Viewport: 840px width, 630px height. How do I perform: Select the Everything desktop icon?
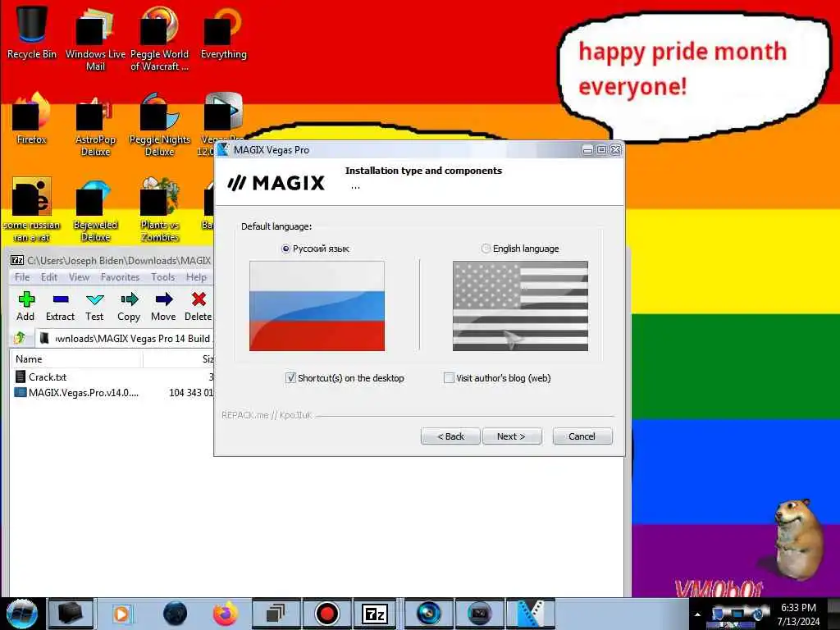click(223, 32)
